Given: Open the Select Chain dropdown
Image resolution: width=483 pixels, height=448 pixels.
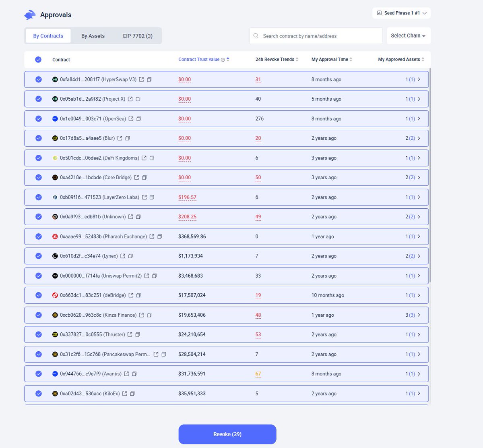Looking at the screenshot, I should coord(409,35).
